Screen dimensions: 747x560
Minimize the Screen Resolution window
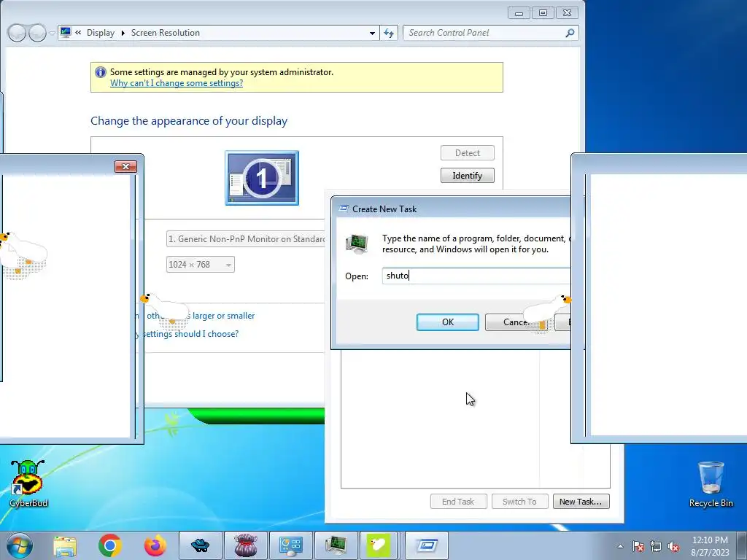(x=519, y=13)
